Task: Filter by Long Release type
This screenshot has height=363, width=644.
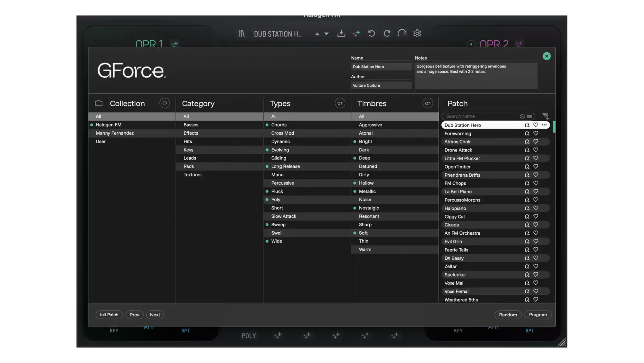Action: click(307, 166)
